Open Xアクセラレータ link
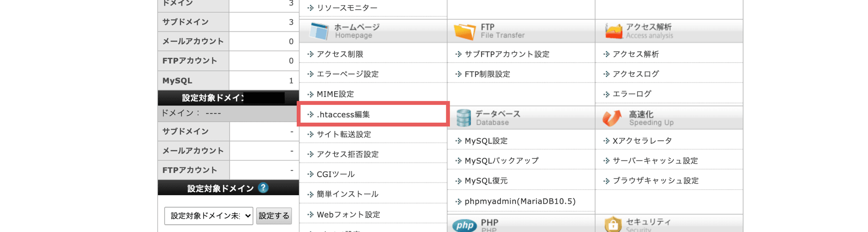 (x=642, y=141)
